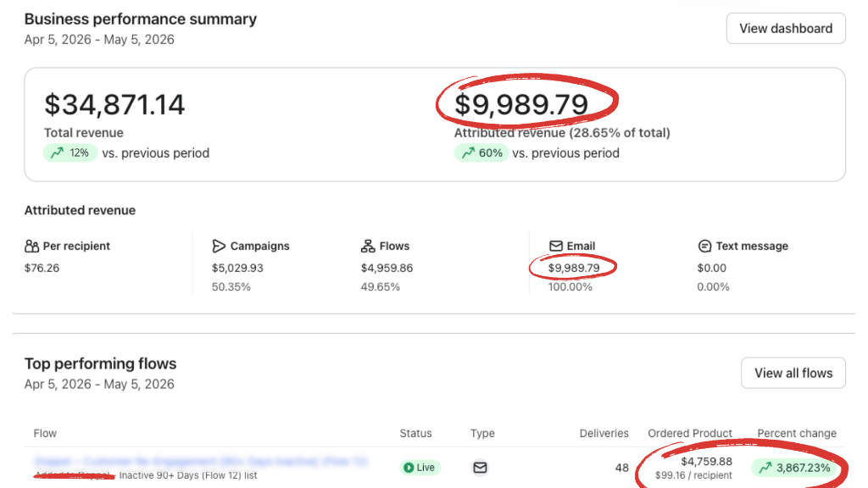The width and height of the screenshot is (868, 488).
Task: Click the $0.00 text message value
Action: pyautogui.click(x=711, y=268)
